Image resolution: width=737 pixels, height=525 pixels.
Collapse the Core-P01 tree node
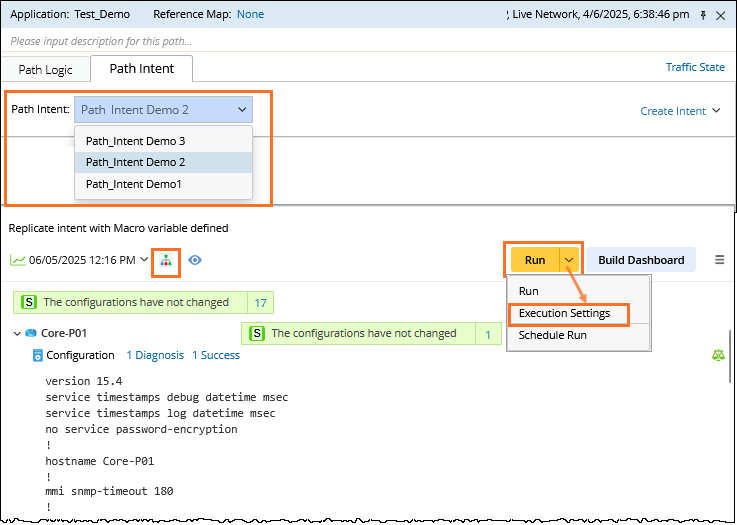pyautogui.click(x=17, y=333)
